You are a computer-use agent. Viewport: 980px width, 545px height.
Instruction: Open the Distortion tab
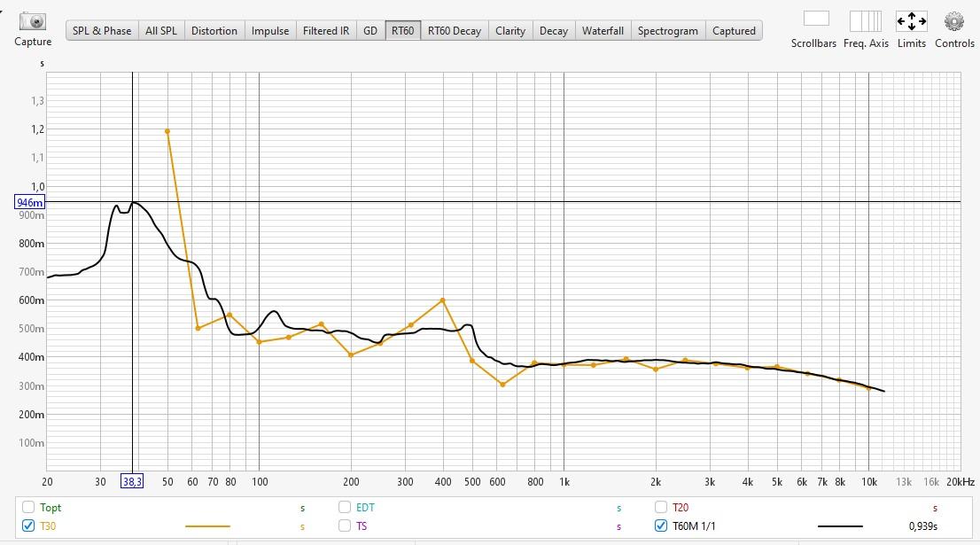click(x=214, y=31)
